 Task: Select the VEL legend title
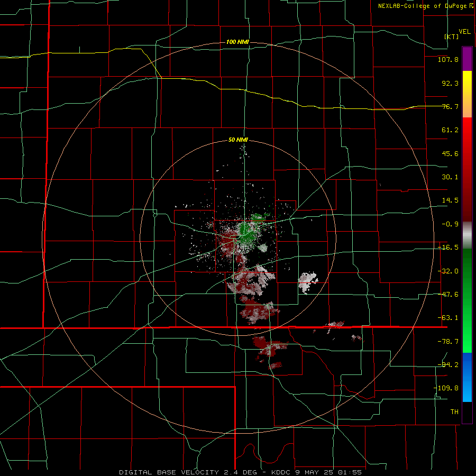click(x=464, y=32)
